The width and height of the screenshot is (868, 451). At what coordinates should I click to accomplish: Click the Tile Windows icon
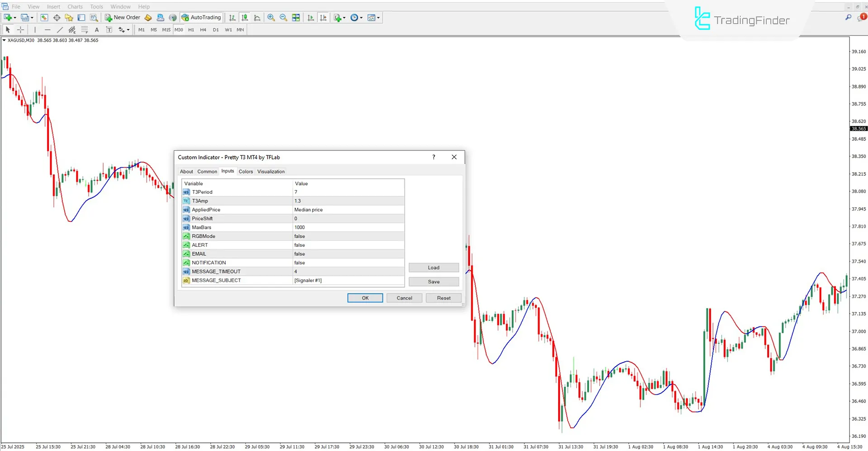(x=296, y=18)
